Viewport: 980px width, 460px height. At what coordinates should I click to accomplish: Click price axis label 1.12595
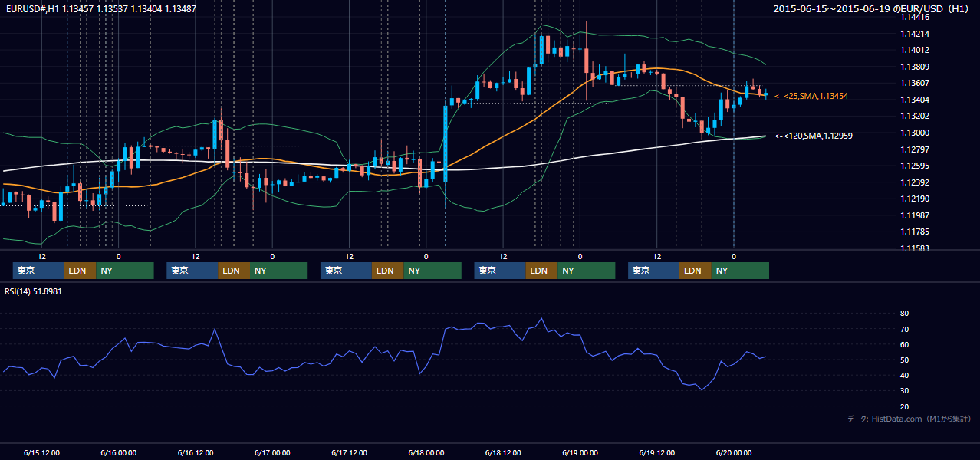(x=914, y=166)
